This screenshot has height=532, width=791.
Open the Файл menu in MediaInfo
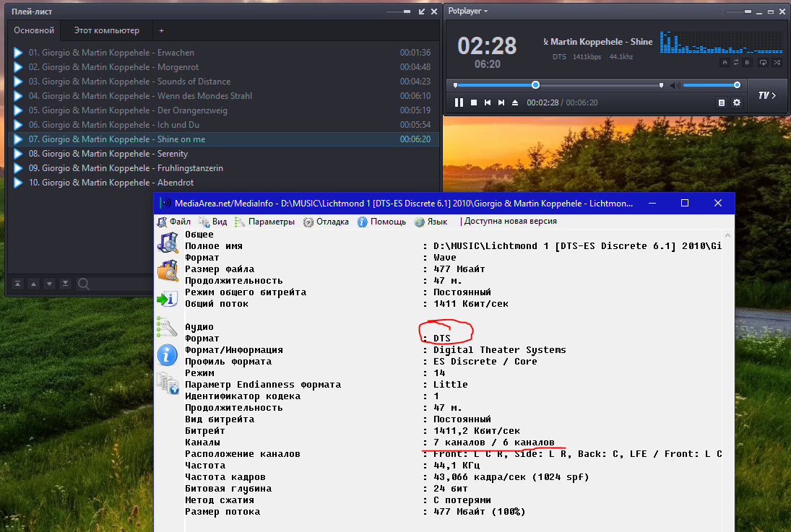[174, 222]
